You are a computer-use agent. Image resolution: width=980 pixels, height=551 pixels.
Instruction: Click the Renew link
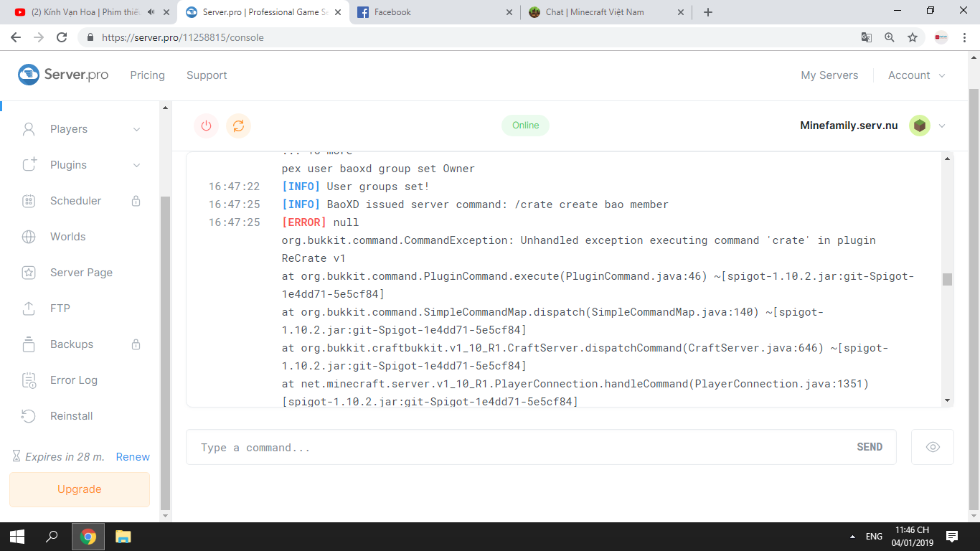pyautogui.click(x=133, y=457)
